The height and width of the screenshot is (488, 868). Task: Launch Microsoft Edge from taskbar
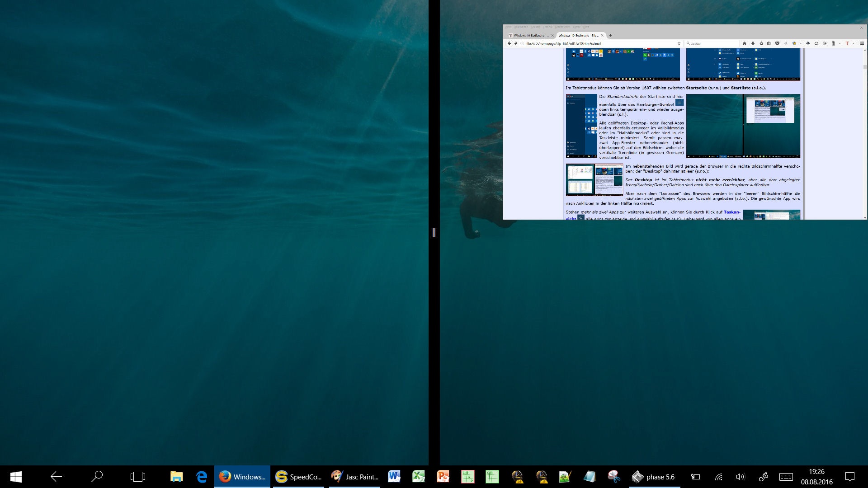click(202, 477)
